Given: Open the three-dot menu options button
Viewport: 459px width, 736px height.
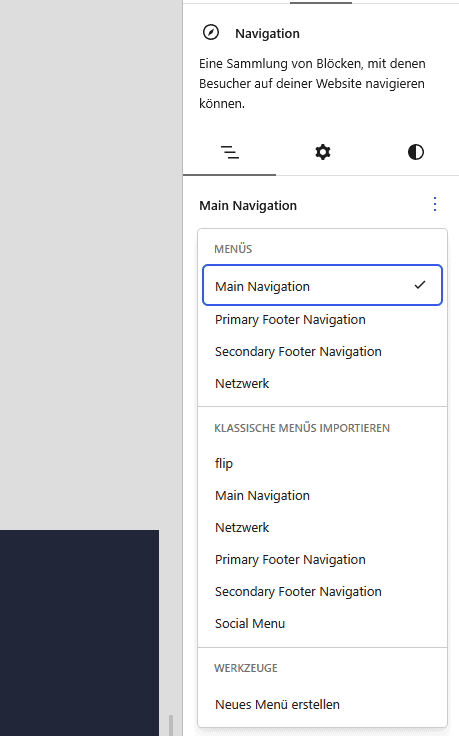Looking at the screenshot, I should 435,205.
